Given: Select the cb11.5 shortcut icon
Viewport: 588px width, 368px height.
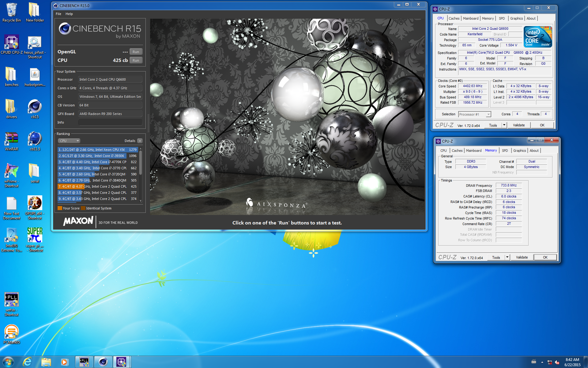Looking at the screenshot, I should (x=35, y=141).
